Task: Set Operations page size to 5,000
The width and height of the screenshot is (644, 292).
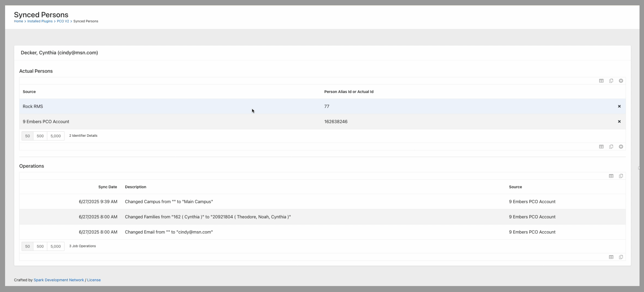Action: (x=56, y=246)
